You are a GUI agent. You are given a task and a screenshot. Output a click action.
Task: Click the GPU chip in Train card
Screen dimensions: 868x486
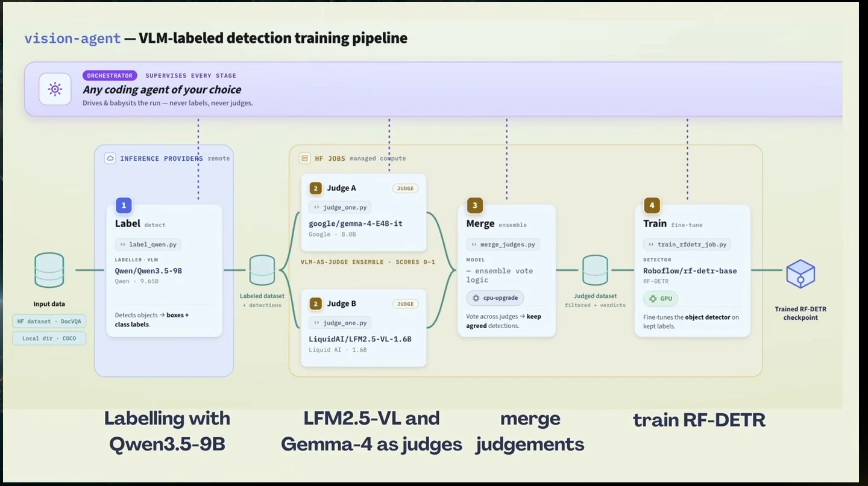(x=661, y=299)
